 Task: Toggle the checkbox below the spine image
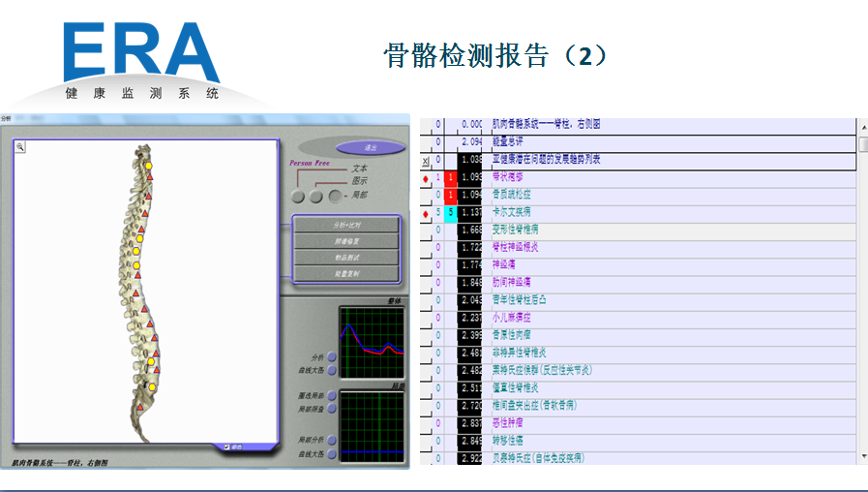point(225,446)
